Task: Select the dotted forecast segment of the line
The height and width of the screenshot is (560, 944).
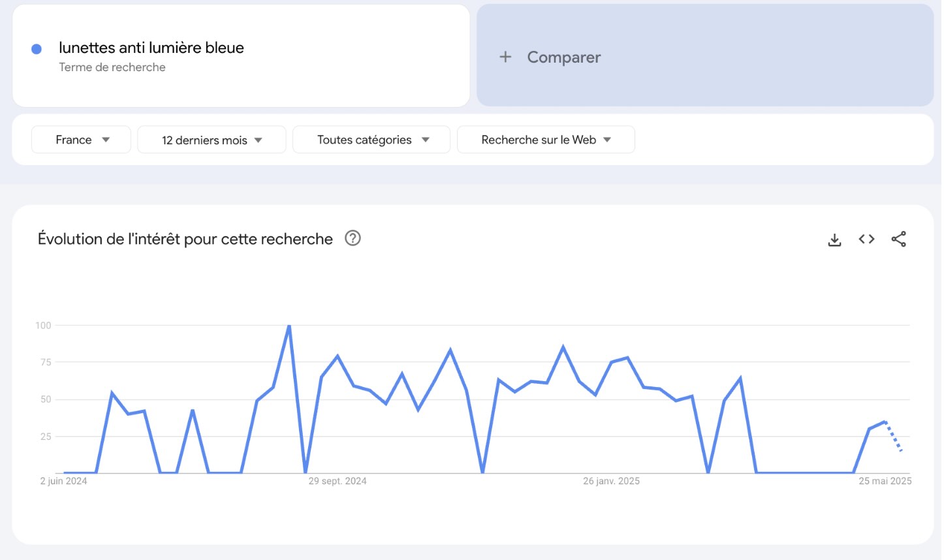Action: [893, 436]
